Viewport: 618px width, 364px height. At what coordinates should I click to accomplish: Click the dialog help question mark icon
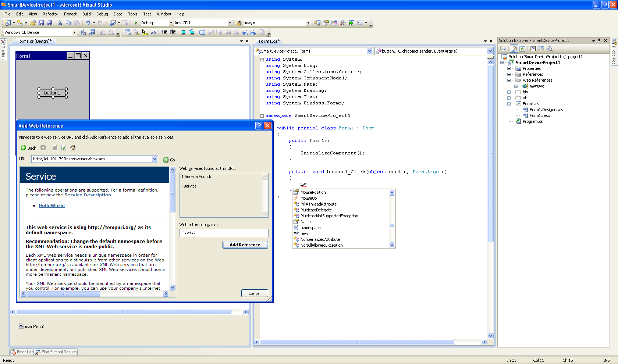point(259,126)
